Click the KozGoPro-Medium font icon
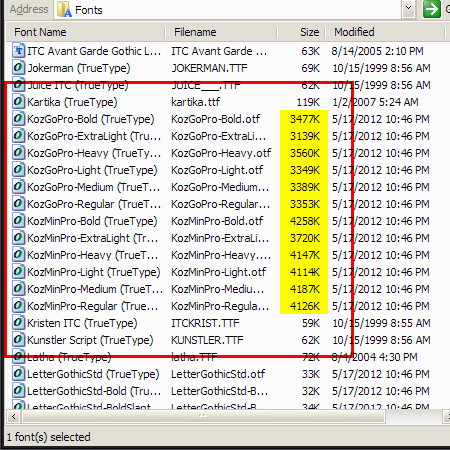The width and height of the screenshot is (450, 450). pos(19,187)
